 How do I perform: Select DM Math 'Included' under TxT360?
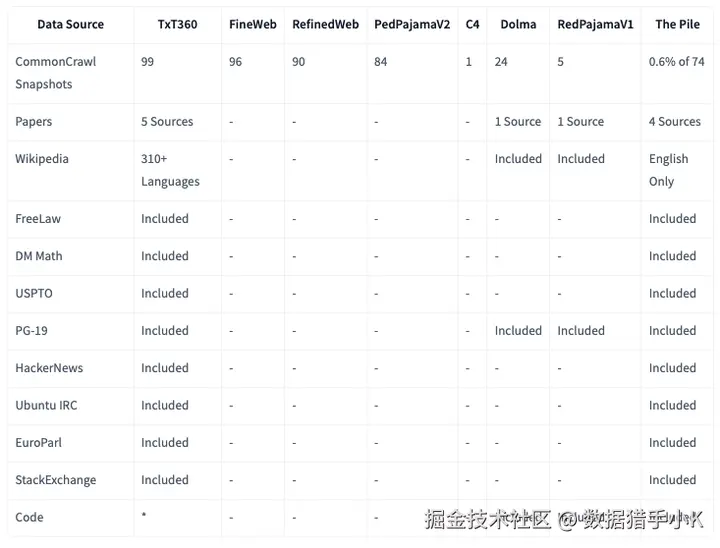pyautogui.click(x=165, y=256)
